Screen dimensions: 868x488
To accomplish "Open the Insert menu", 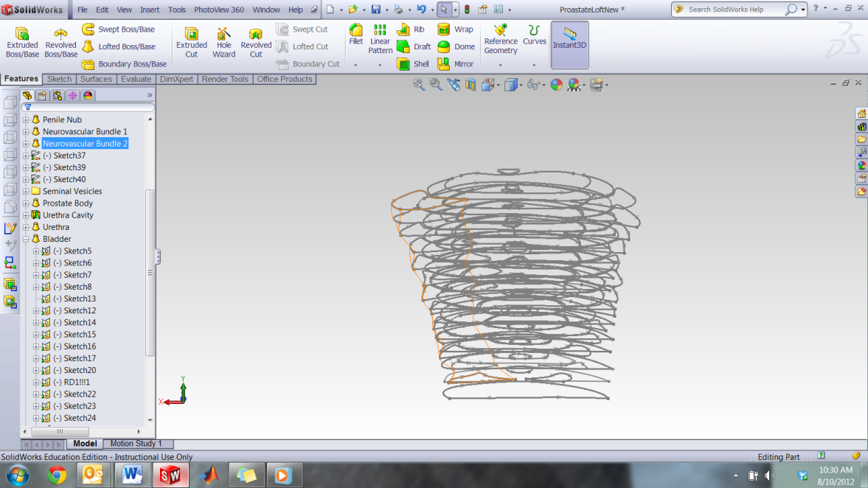I will pos(150,10).
